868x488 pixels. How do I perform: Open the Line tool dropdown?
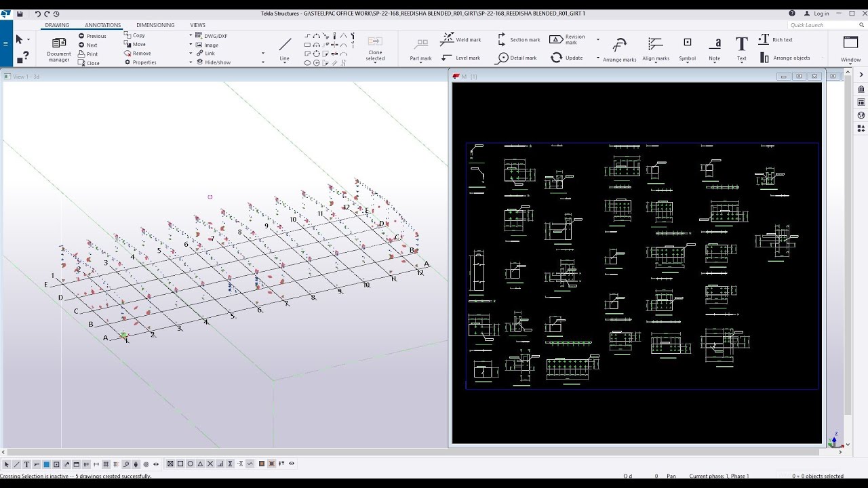tap(285, 63)
